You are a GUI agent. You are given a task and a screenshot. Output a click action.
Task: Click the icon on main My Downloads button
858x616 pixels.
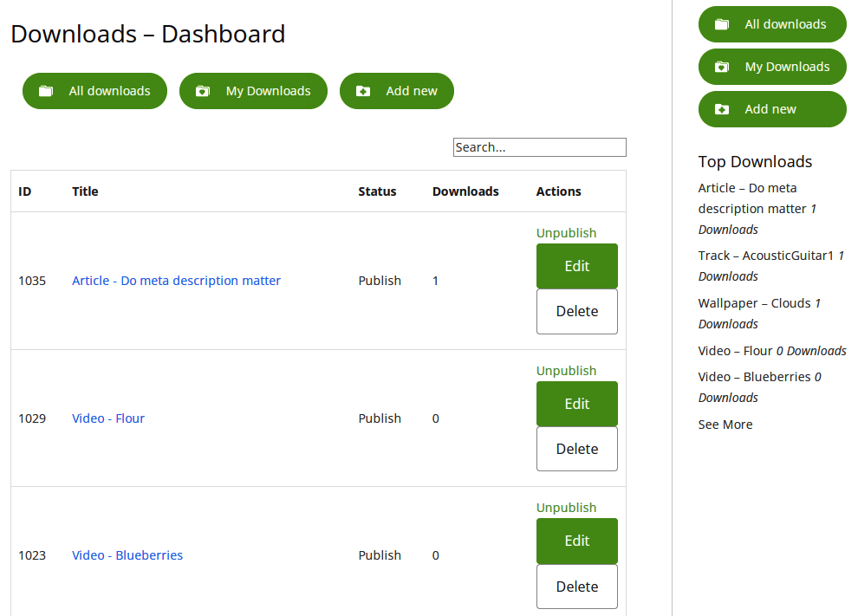pos(203,91)
